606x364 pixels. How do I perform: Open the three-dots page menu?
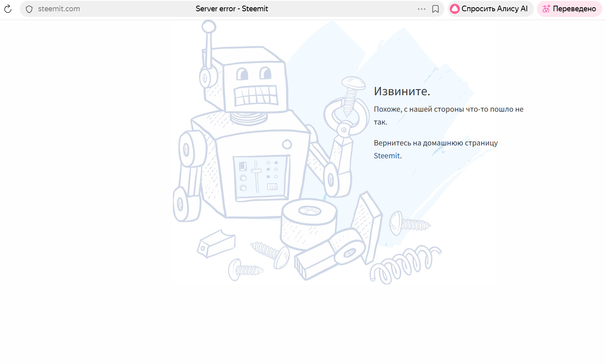(421, 9)
